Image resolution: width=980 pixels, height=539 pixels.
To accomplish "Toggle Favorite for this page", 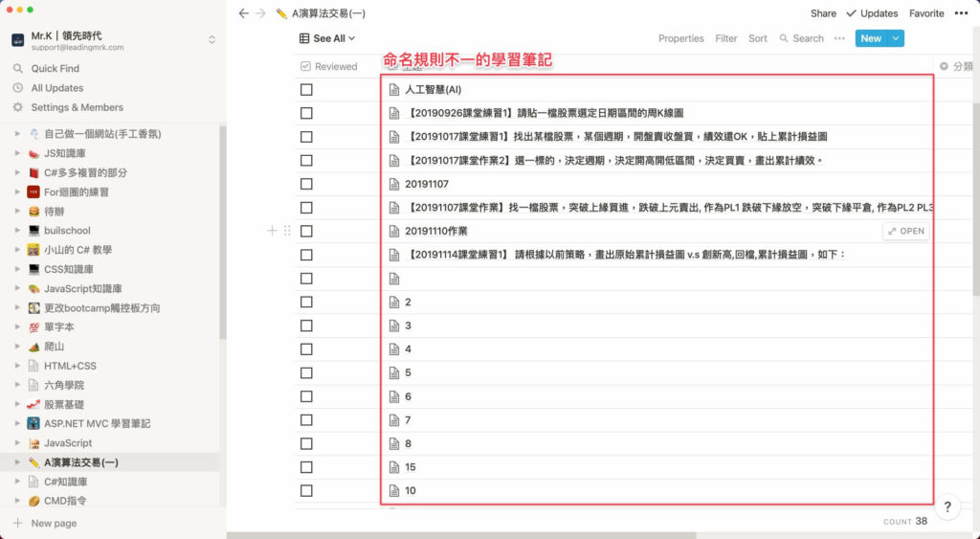I will [926, 13].
